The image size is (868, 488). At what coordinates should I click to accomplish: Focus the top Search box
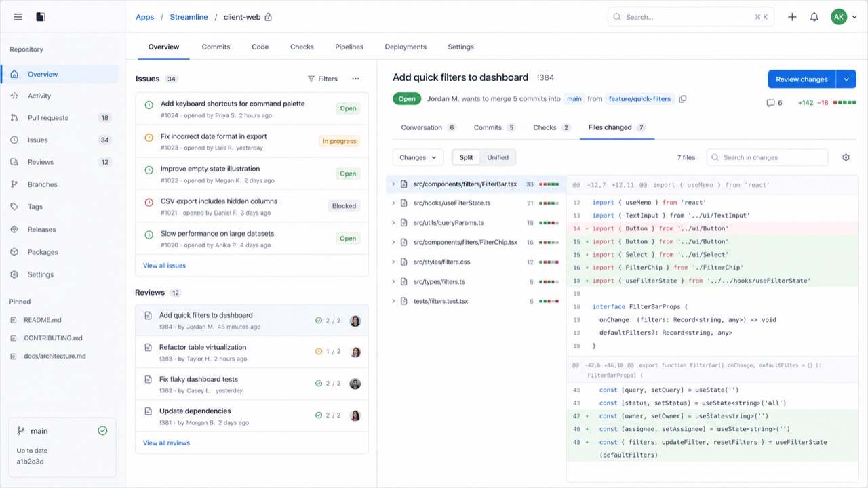point(691,17)
